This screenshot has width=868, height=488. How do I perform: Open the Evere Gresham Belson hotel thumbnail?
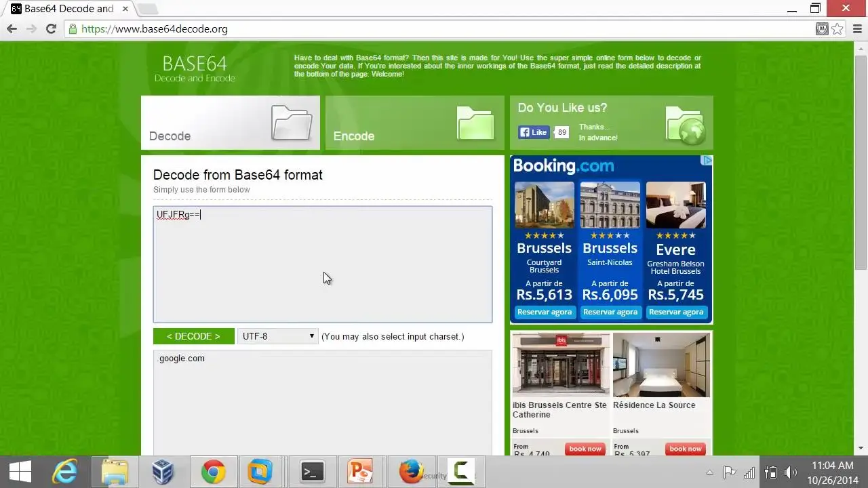(x=675, y=205)
